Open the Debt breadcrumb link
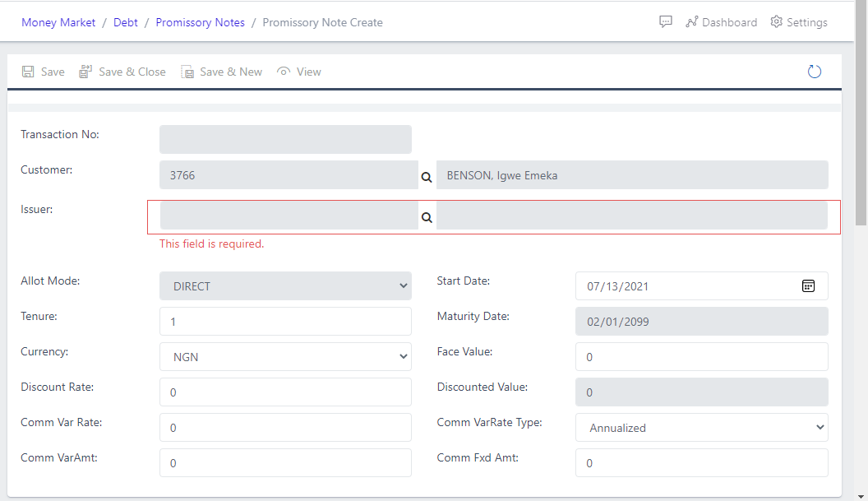Image resolution: width=868 pixels, height=501 pixels. (x=125, y=22)
